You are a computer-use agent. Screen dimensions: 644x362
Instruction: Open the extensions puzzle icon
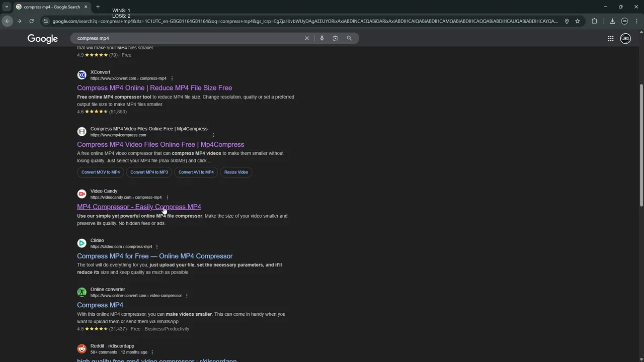595,21
